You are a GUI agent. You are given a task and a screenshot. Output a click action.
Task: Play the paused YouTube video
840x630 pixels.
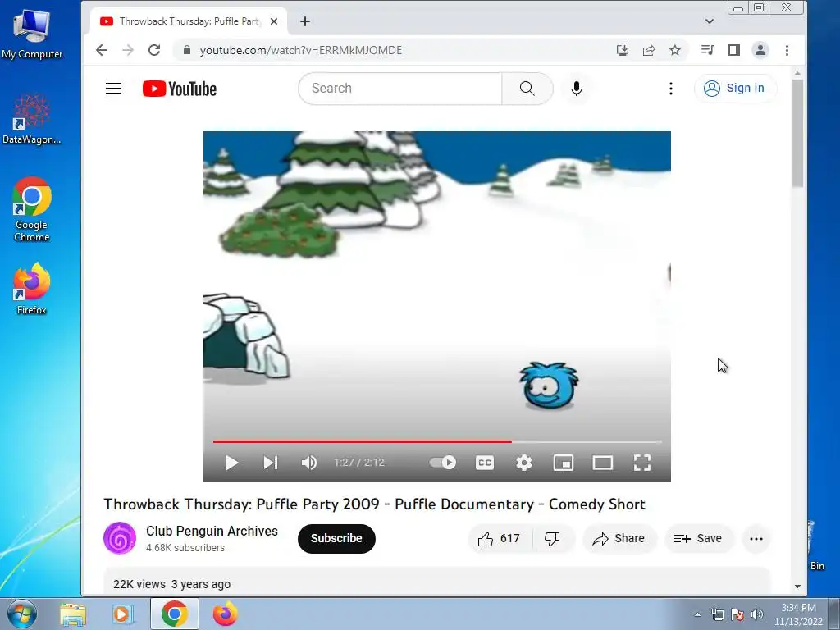[231, 463]
